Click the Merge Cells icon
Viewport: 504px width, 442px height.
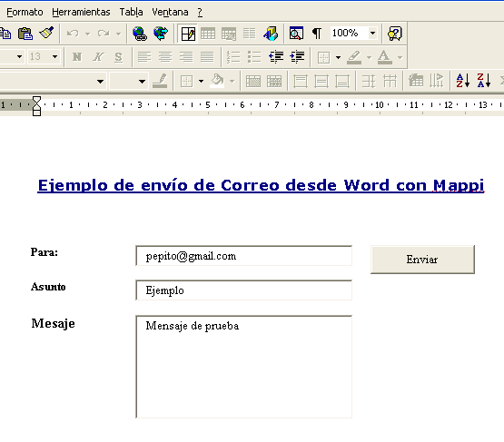pyautogui.click(x=253, y=81)
